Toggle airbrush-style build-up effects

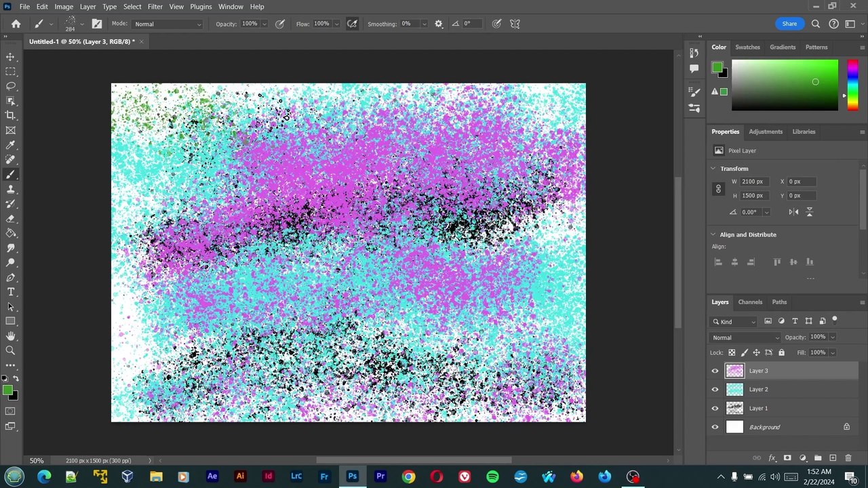point(352,24)
